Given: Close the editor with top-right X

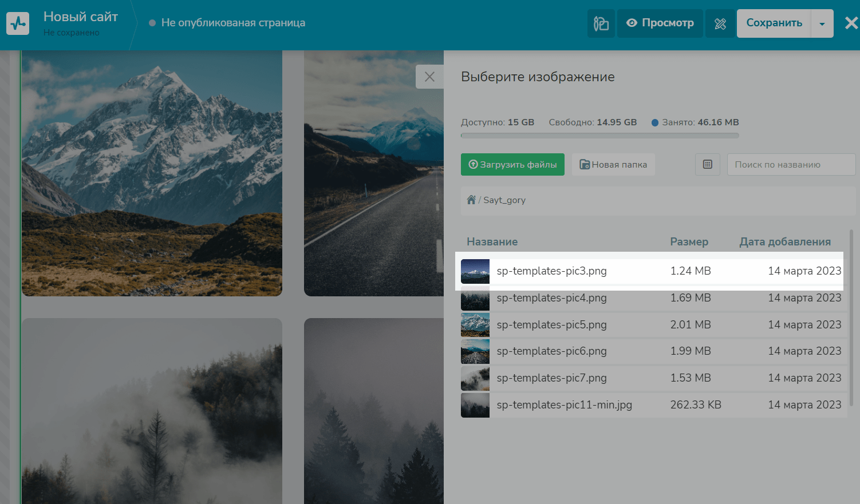Looking at the screenshot, I should (851, 23).
